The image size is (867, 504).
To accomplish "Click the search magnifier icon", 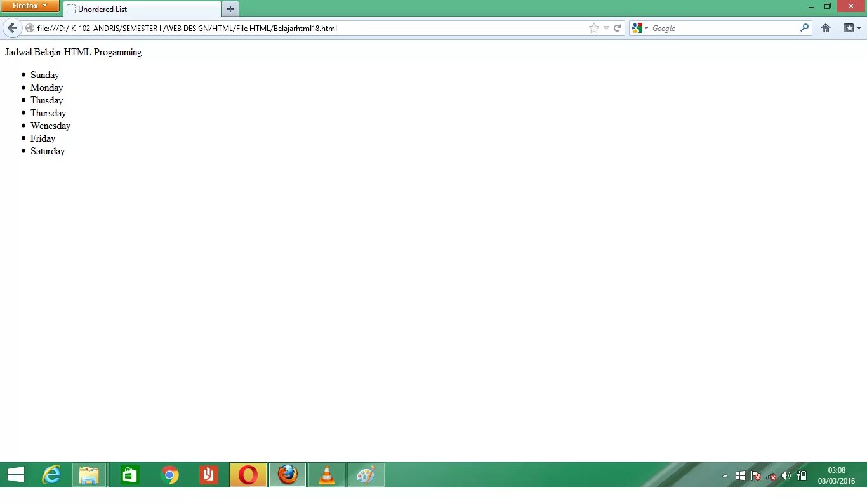I will tap(805, 28).
